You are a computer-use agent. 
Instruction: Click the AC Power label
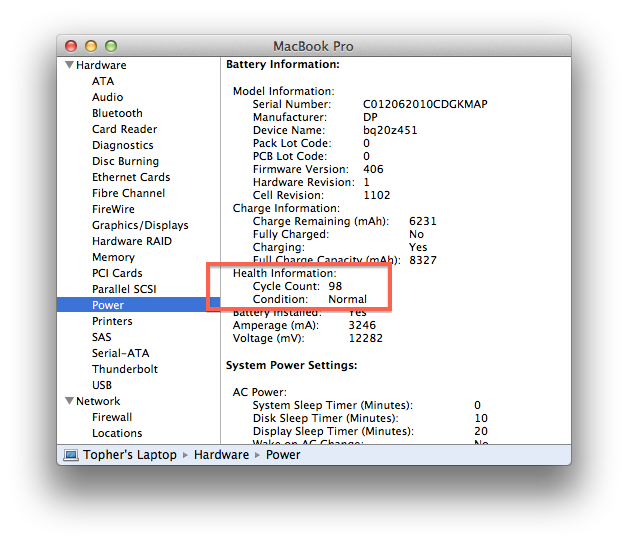pos(260,392)
